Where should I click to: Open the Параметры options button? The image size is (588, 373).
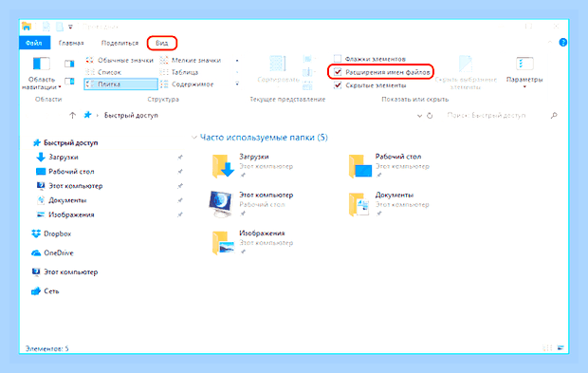click(524, 70)
